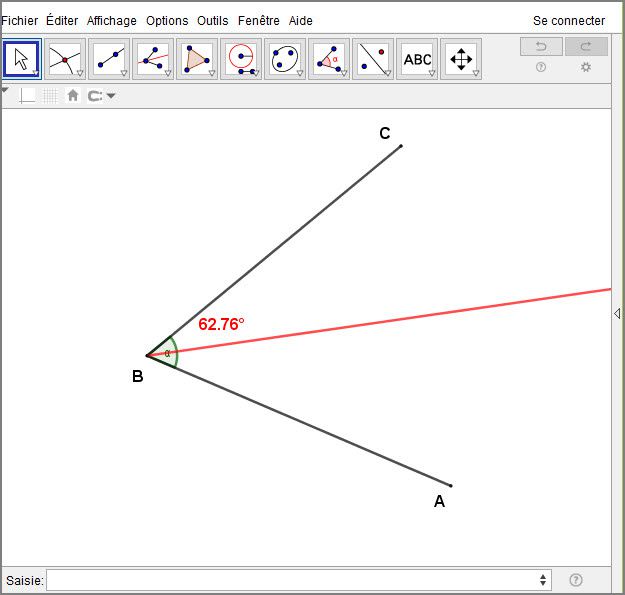Click the Redo button
This screenshot has width=625, height=595.
click(586, 47)
